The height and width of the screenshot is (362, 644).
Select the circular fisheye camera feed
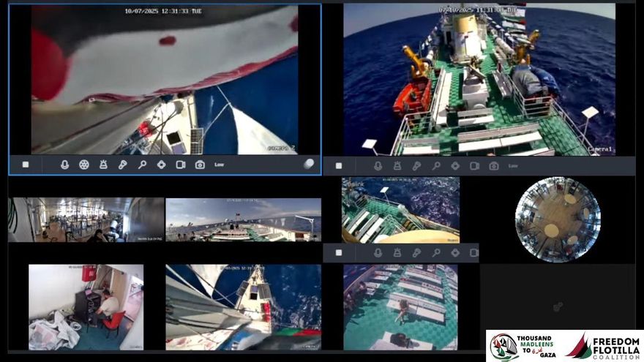point(558,219)
